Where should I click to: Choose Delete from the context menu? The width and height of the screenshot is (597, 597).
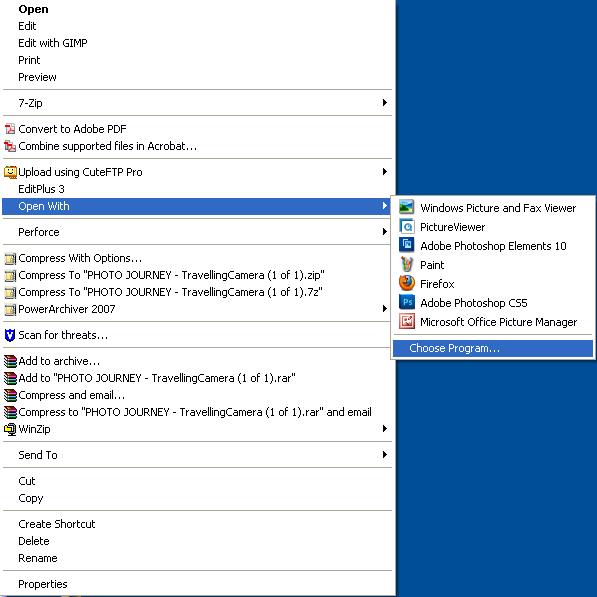[197, 541]
